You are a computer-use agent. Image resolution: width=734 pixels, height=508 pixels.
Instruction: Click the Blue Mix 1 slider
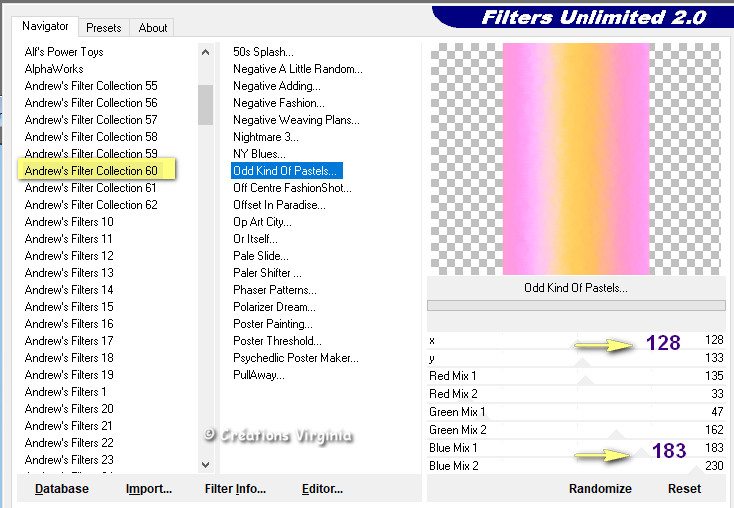tap(576, 448)
